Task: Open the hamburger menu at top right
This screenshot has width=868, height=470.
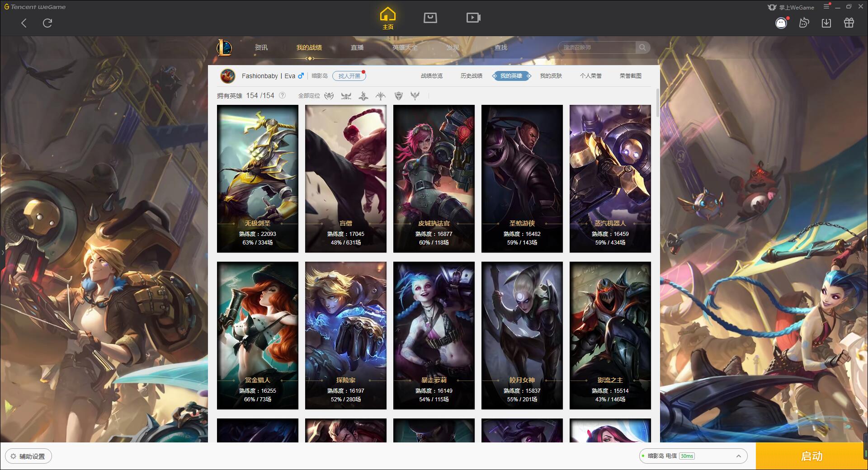Action: pos(826,6)
